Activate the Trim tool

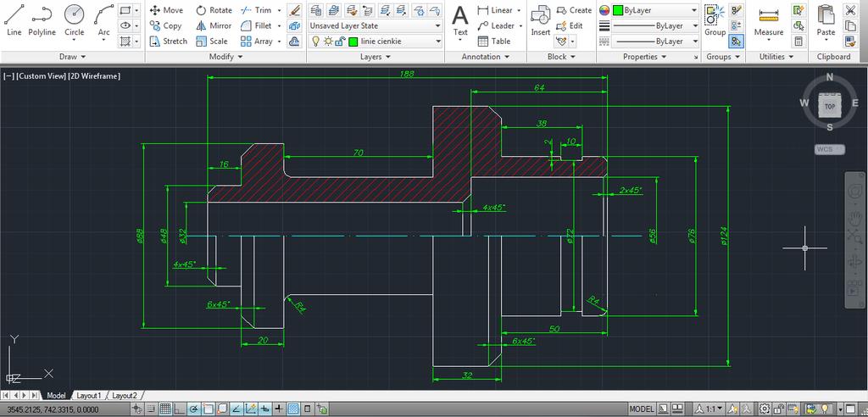[x=256, y=10]
